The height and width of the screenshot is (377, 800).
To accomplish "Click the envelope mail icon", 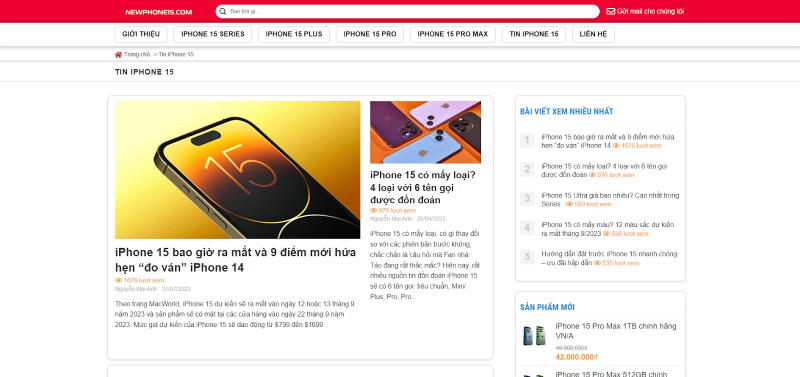I will (x=610, y=11).
